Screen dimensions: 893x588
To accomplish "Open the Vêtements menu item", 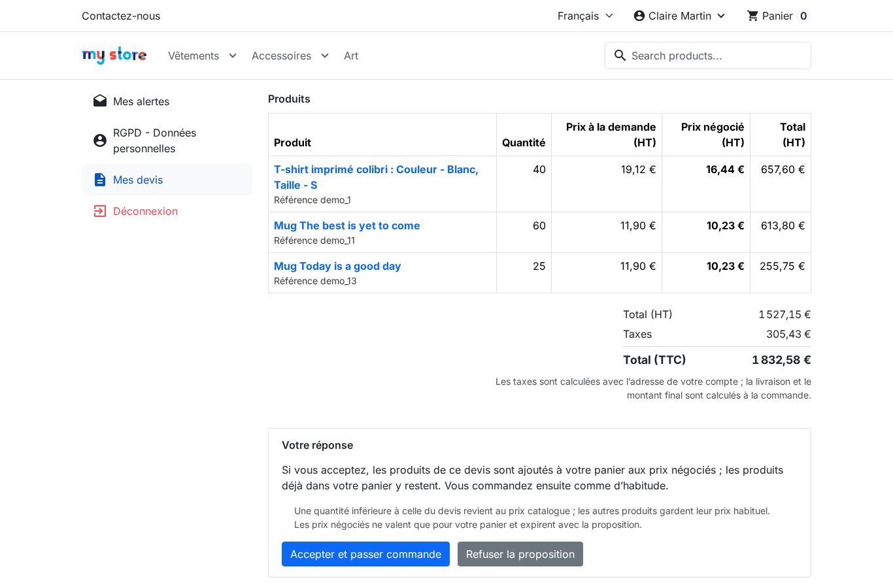I will (x=194, y=56).
